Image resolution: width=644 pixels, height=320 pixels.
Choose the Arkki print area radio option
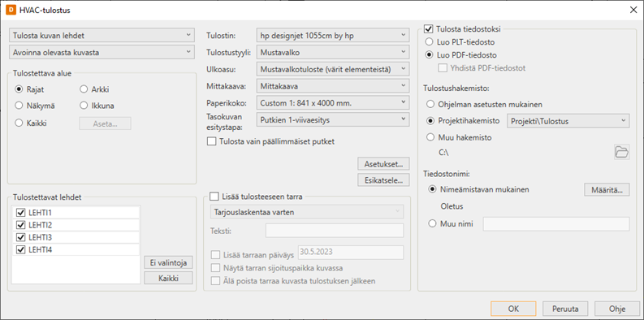point(84,89)
